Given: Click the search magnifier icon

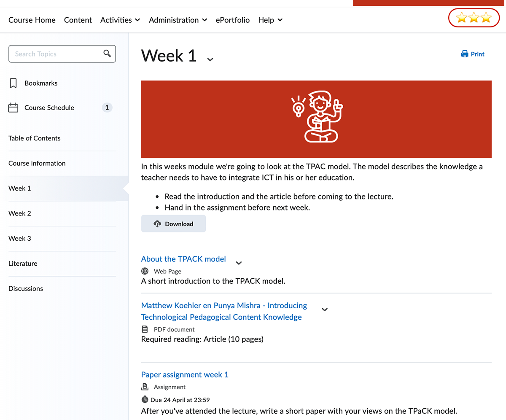Looking at the screenshot, I should 107,54.
